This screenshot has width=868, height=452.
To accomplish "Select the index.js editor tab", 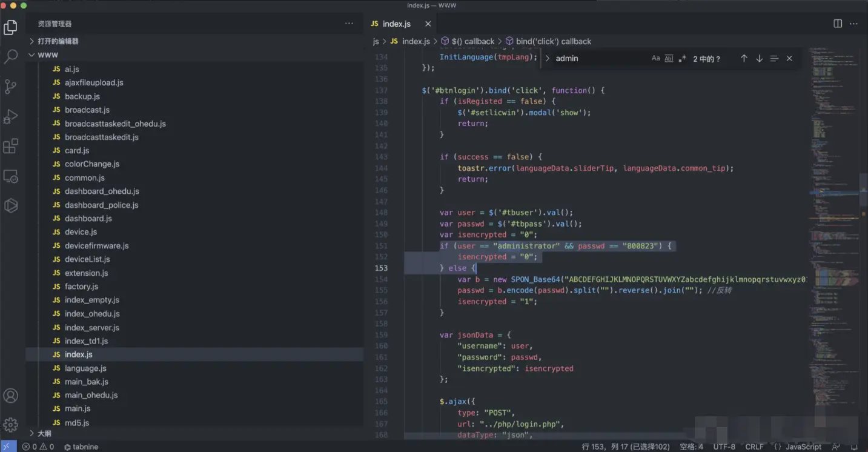I will (400, 24).
